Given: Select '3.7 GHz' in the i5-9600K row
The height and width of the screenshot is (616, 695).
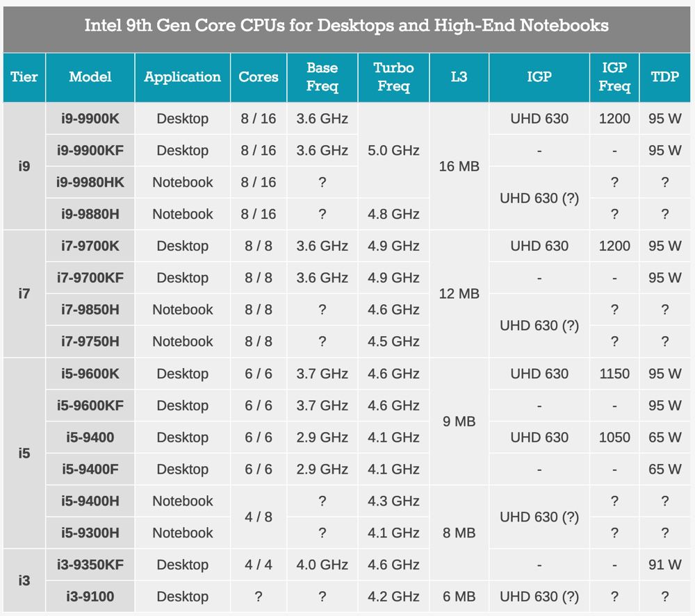Looking at the screenshot, I should [x=322, y=374].
